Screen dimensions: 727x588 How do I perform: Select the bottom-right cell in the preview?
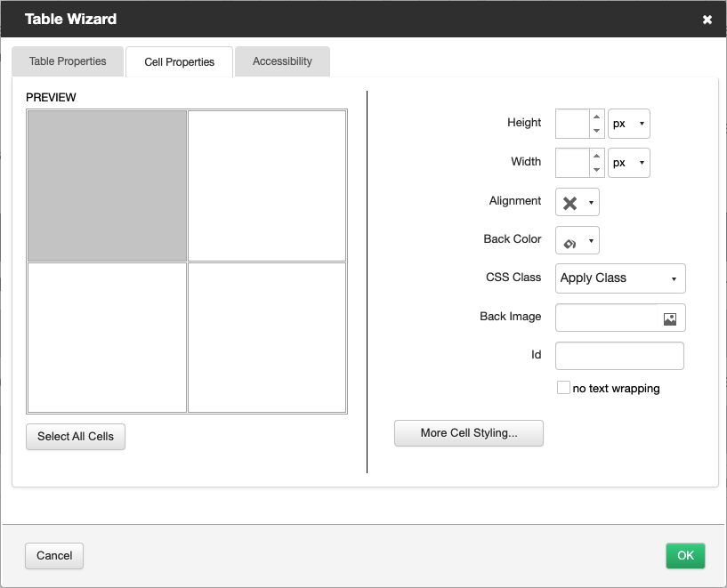[266, 336]
